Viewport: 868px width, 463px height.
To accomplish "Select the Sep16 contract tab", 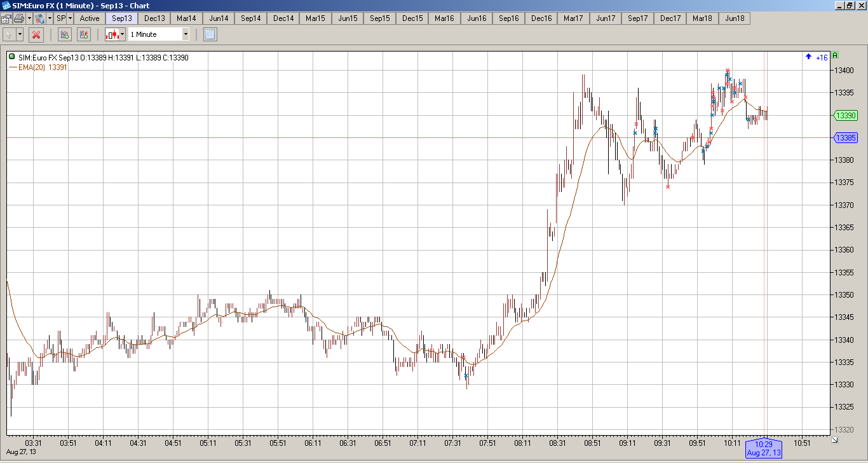I will (509, 18).
